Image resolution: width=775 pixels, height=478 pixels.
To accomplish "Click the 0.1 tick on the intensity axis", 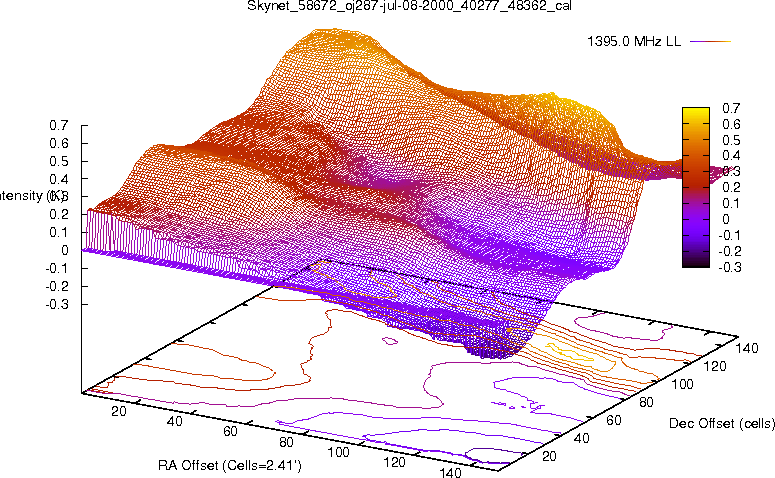I will pos(58,232).
